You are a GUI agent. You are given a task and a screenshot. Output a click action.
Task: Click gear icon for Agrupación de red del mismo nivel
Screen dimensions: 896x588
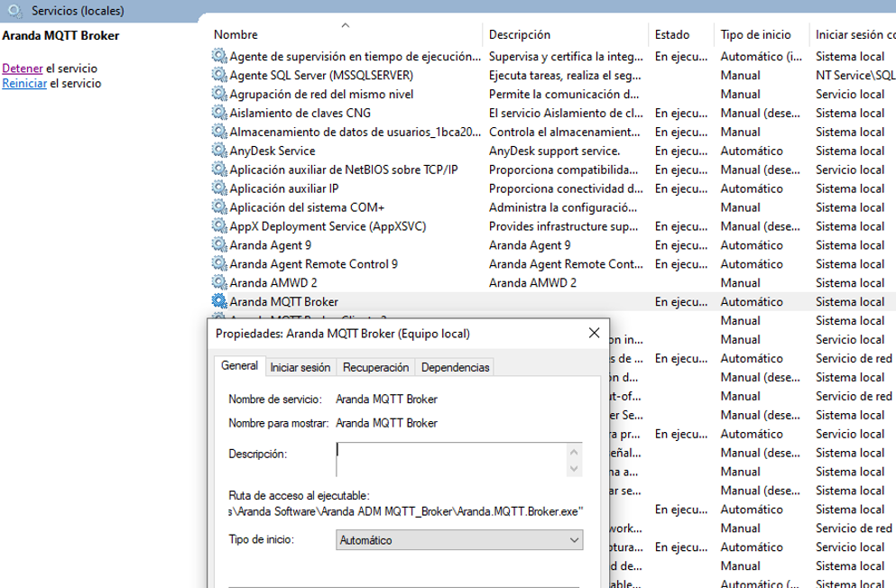point(219,94)
